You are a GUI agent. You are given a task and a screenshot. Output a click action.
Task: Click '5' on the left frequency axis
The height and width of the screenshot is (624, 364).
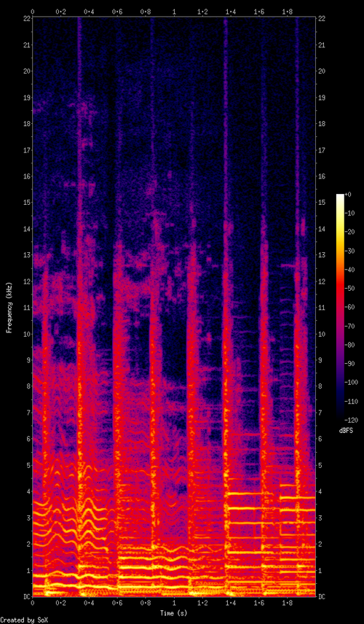tap(28, 465)
